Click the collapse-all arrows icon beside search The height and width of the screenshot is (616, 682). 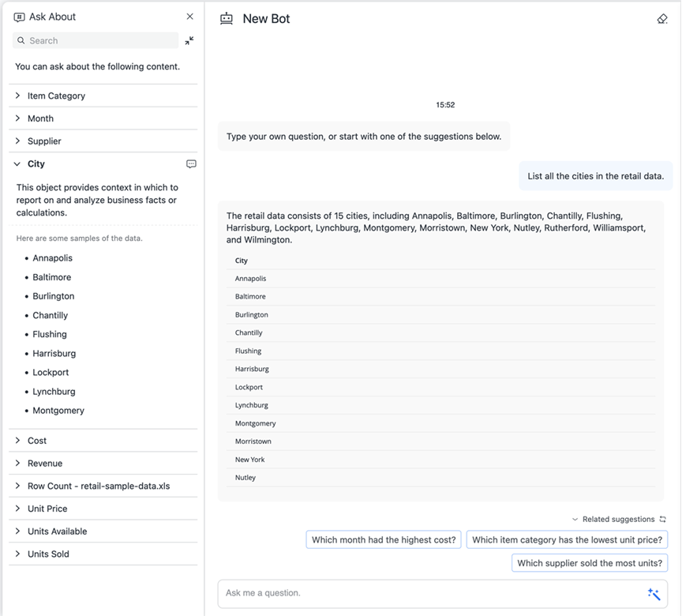[x=189, y=40]
